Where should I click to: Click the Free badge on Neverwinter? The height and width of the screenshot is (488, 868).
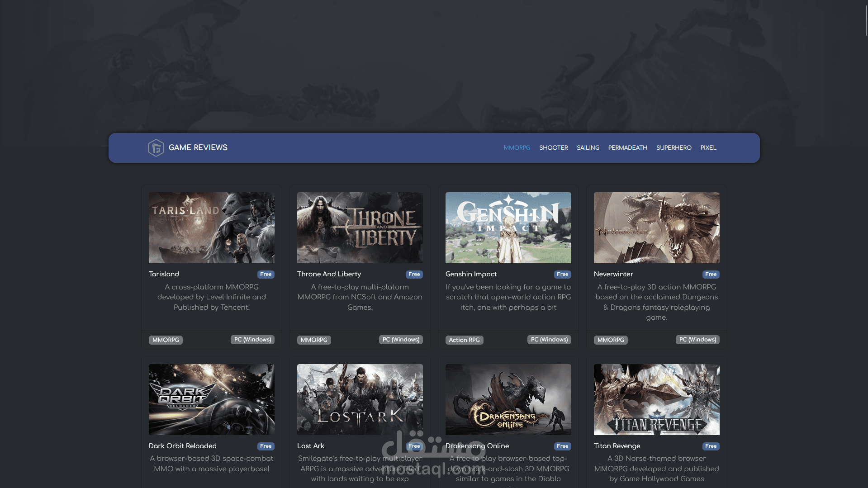711,275
